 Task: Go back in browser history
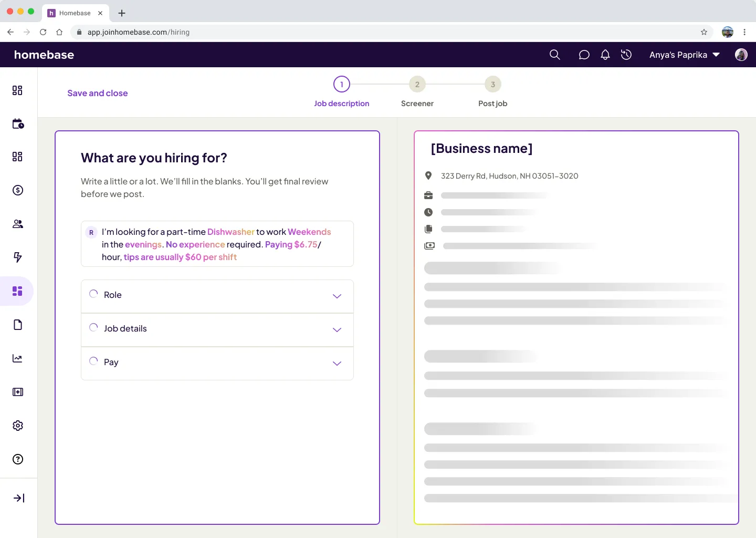pyautogui.click(x=10, y=32)
